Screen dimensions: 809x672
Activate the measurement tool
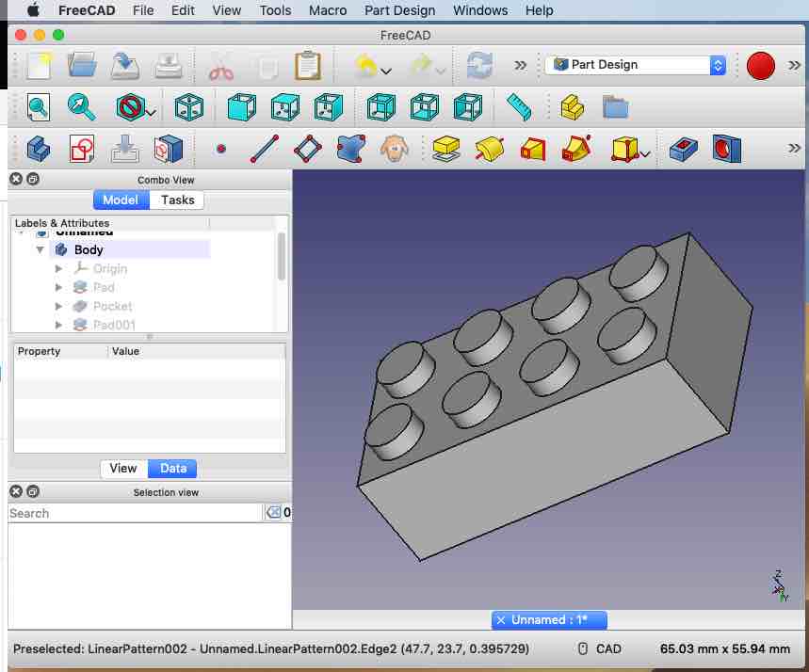[519, 106]
